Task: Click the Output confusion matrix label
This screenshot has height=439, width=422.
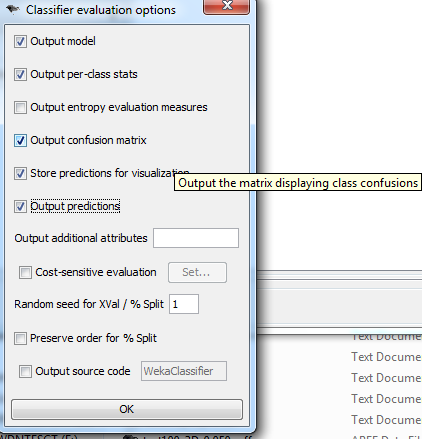Action: tap(88, 140)
